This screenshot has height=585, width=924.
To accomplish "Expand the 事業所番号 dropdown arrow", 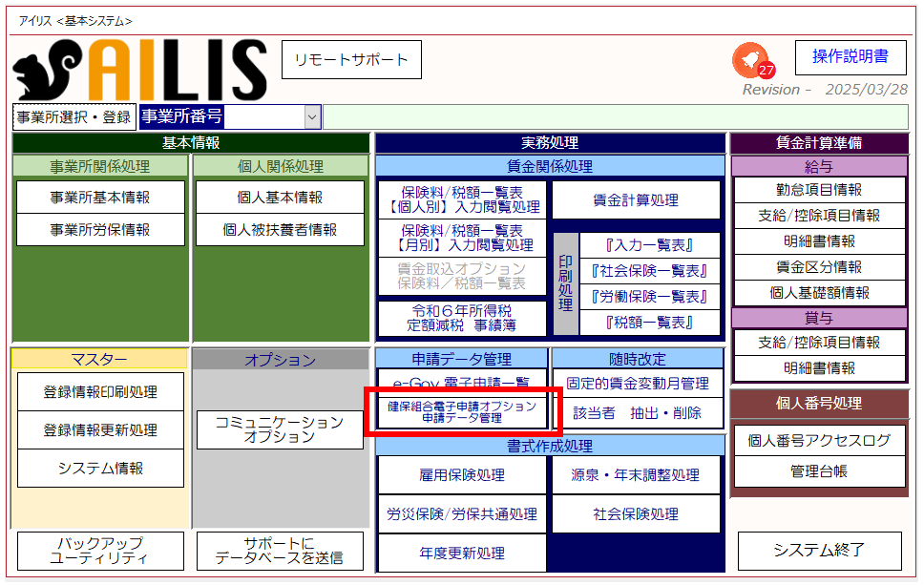I will (x=312, y=117).
